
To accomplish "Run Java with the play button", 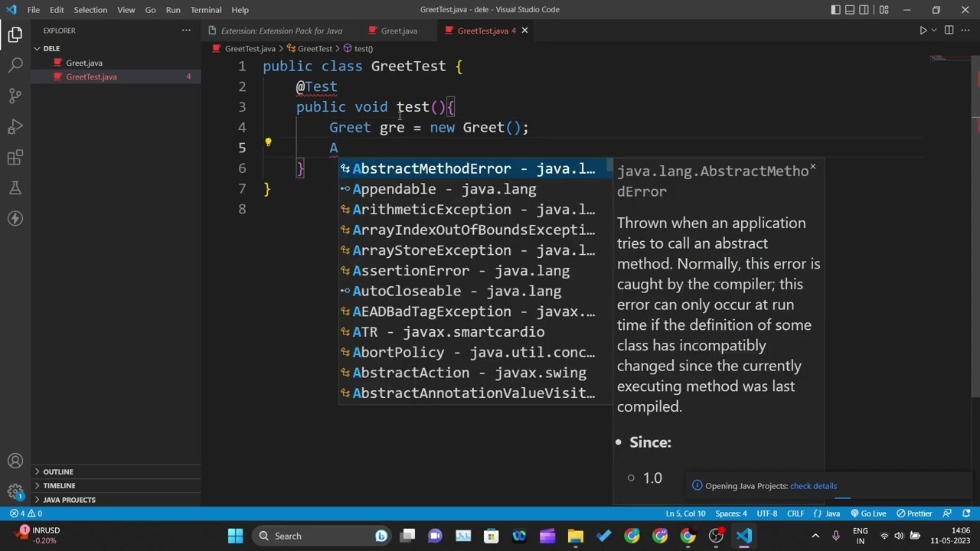I will 923,31.
